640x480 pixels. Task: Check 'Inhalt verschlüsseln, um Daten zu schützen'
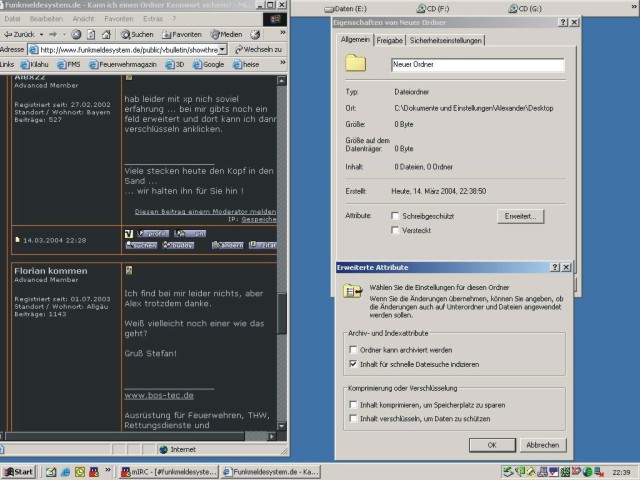(353, 417)
